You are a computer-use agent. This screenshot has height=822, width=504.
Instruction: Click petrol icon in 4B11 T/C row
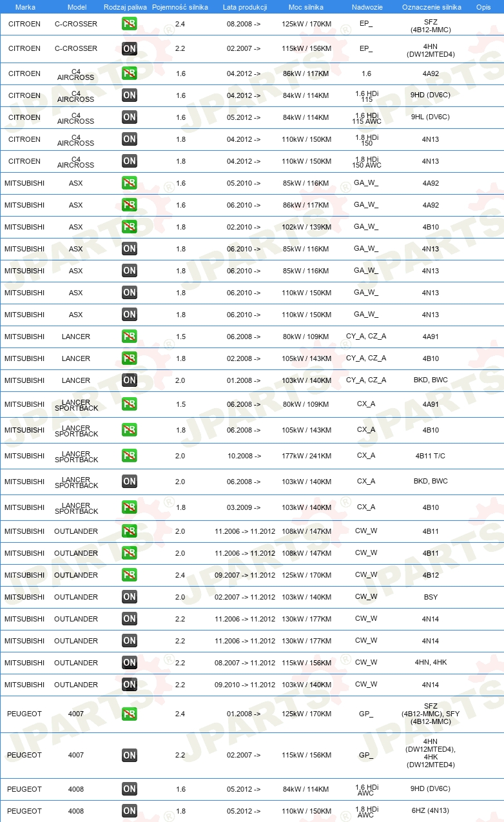point(130,456)
